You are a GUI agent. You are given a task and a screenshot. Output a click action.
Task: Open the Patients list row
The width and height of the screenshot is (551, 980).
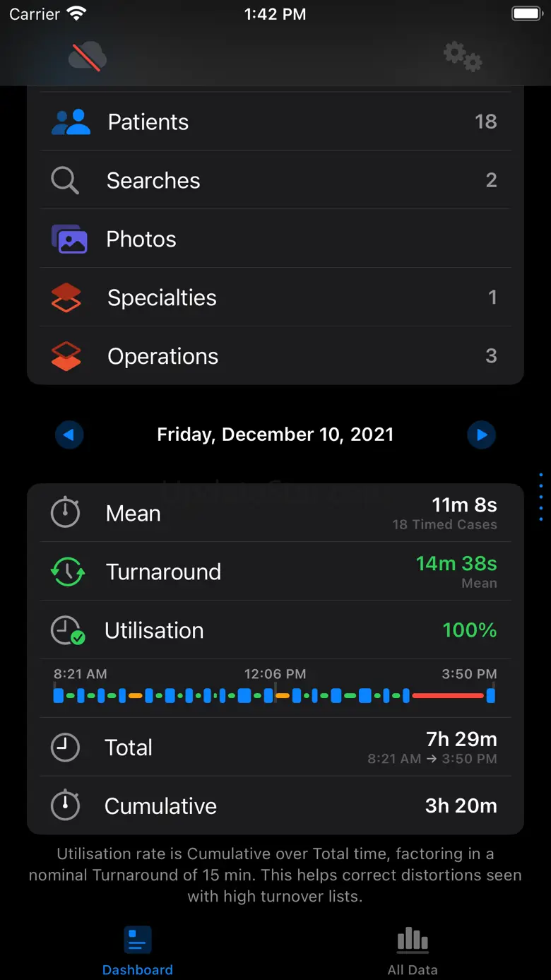pyautogui.click(x=275, y=122)
